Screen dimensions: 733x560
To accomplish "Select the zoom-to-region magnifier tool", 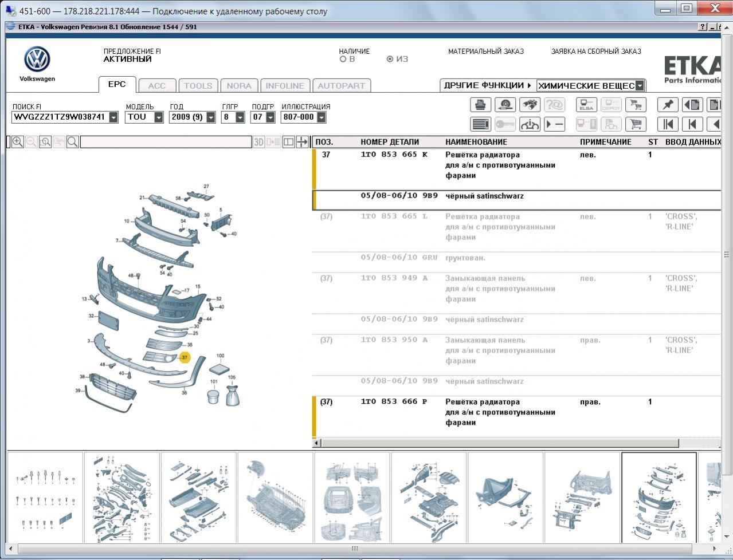I will (45, 142).
